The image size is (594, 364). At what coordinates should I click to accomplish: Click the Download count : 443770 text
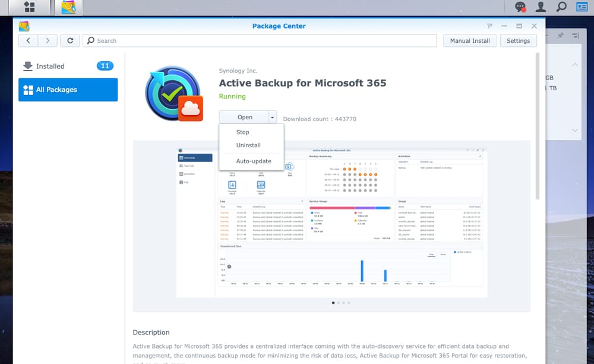tap(320, 119)
